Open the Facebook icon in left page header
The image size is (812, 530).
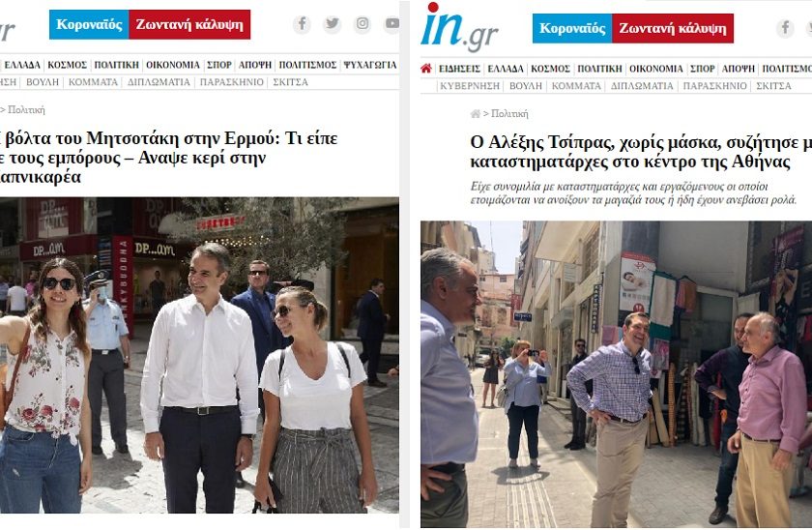coord(302,24)
